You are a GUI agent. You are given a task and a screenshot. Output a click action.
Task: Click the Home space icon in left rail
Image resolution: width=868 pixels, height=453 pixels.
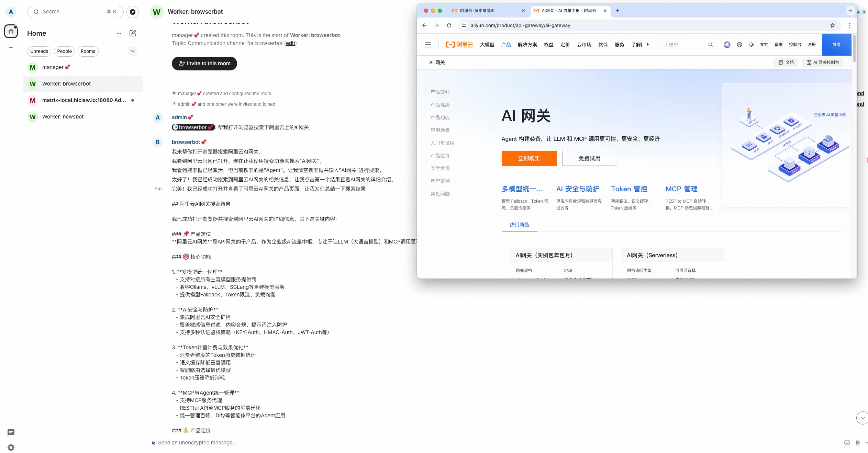point(11,31)
